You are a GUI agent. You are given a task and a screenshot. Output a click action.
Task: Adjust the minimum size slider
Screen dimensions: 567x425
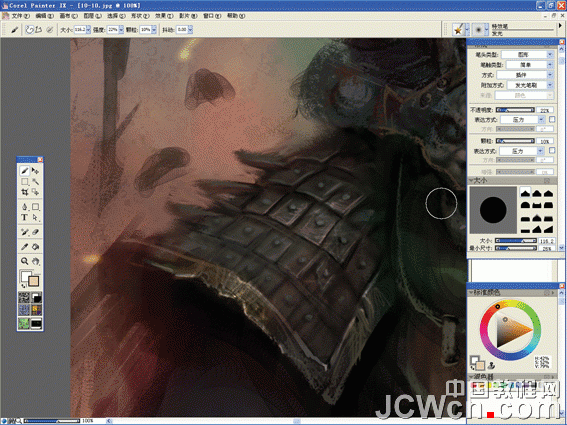pos(515,248)
